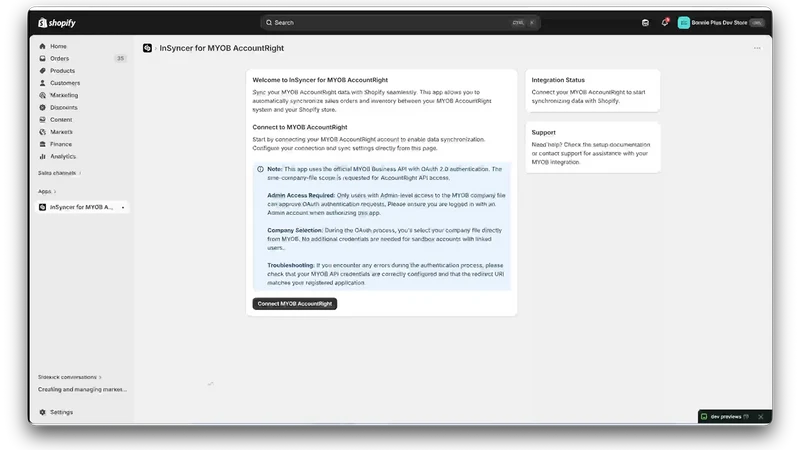Open the Discounts icon
Image resolution: width=800 pixels, height=450 pixels.
[x=42, y=107]
